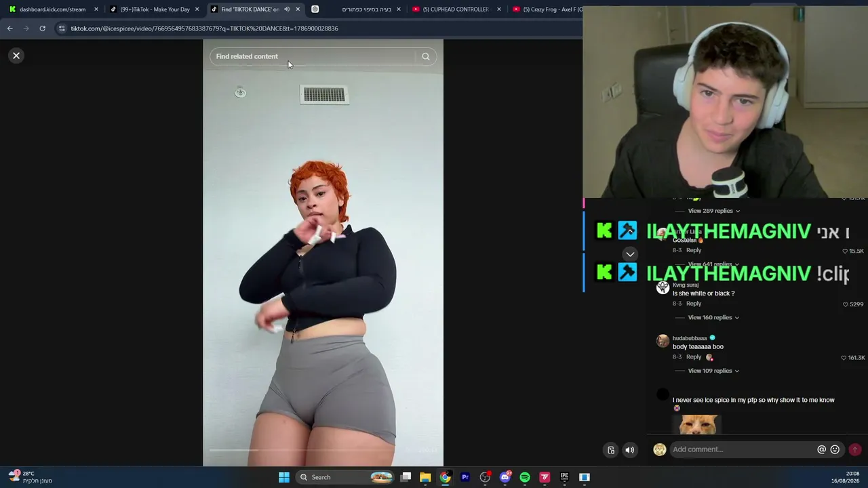This screenshot has height=488, width=868.
Task: Click the round icon button left of the speaker
Action: coord(611,450)
